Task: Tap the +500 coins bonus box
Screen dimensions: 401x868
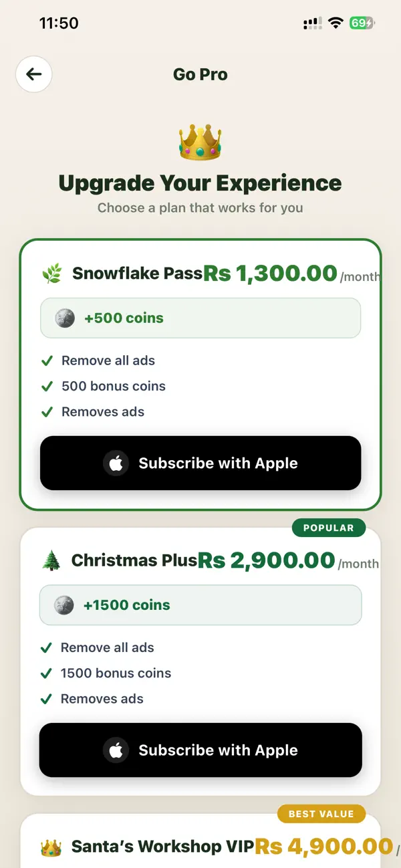Action: (x=200, y=318)
